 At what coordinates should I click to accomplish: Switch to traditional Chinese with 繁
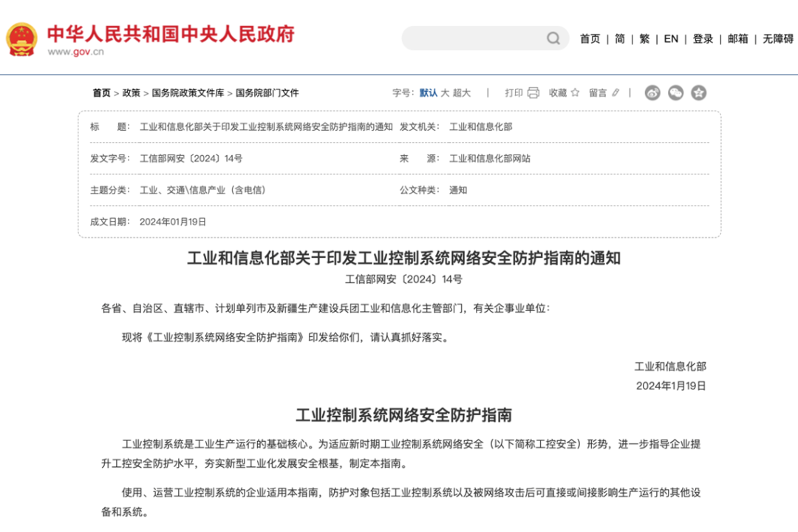point(644,39)
